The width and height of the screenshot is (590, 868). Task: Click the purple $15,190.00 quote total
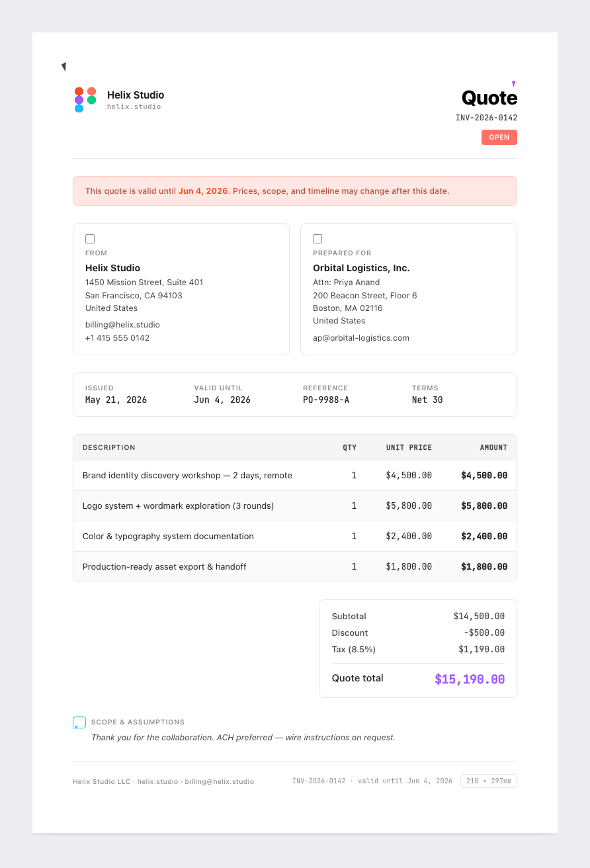pyautogui.click(x=470, y=679)
